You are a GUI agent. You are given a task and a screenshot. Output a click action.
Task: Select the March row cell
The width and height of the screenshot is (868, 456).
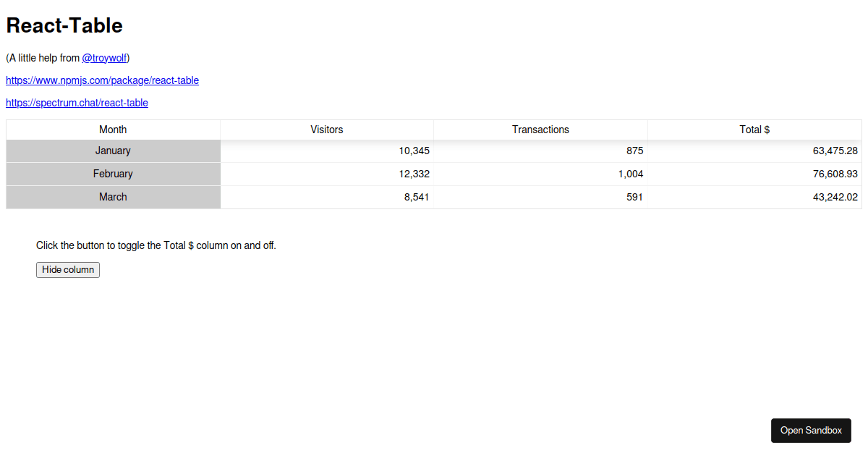(113, 197)
